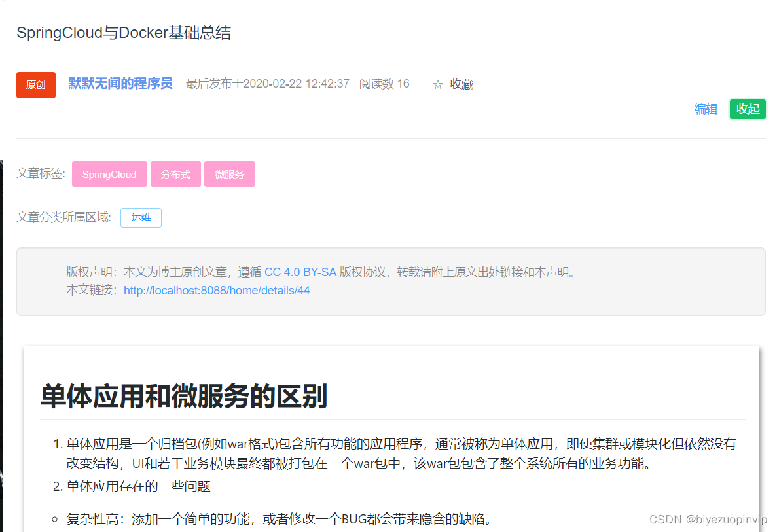This screenshot has width=777, height=532.
Task: Click the green 收起 collapse button
Action: coord(748,109)
